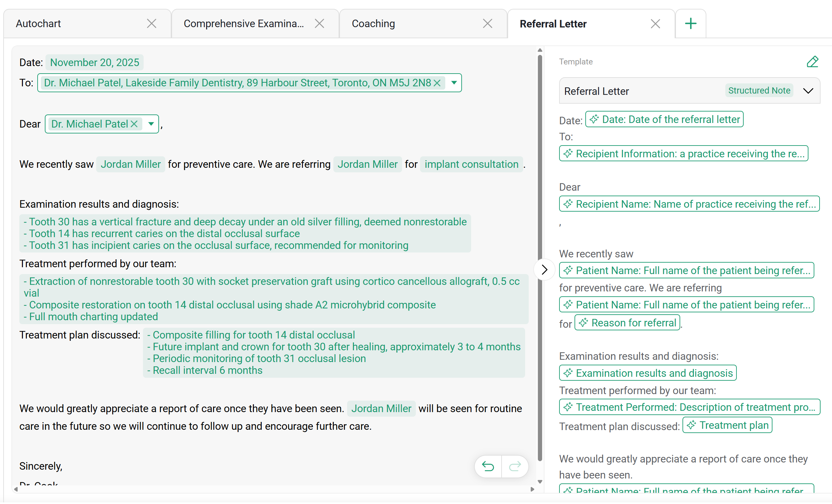Click the vertical scrollbar of the letter
Viewport: 832px width, 504px height.
click(540, 258)
